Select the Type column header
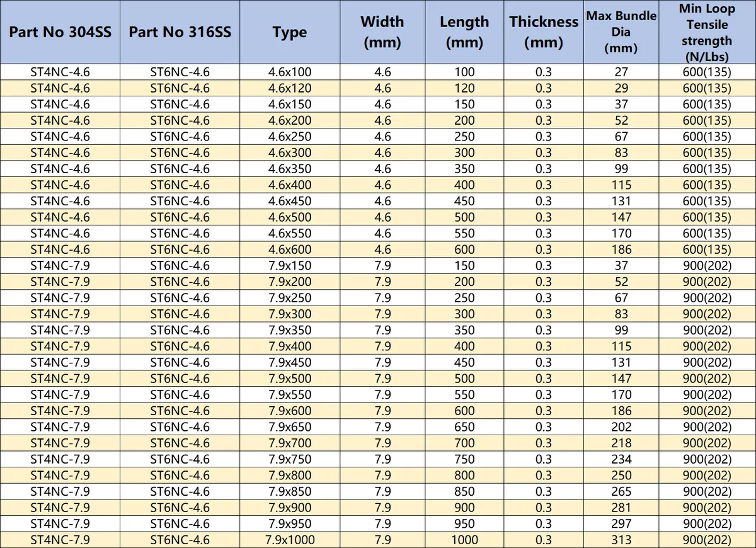Viewport: 756px width, 548px height. click(x=290, y=31)
